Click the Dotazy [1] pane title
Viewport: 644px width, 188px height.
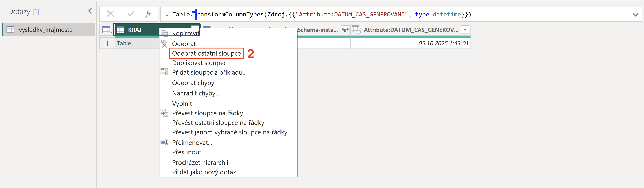(x=24, y=12)
